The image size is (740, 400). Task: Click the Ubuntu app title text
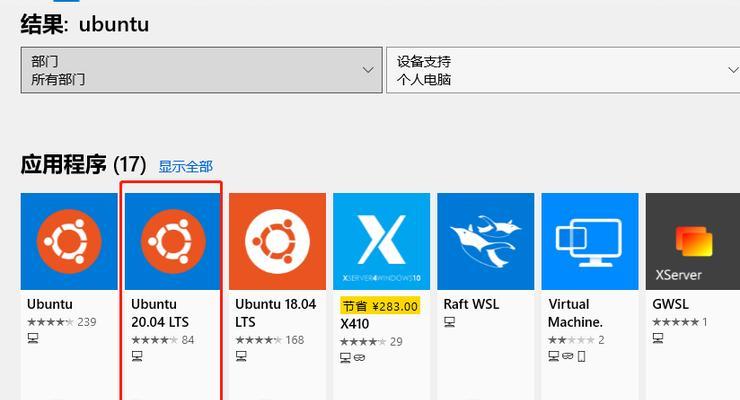(x=50, y=304)
